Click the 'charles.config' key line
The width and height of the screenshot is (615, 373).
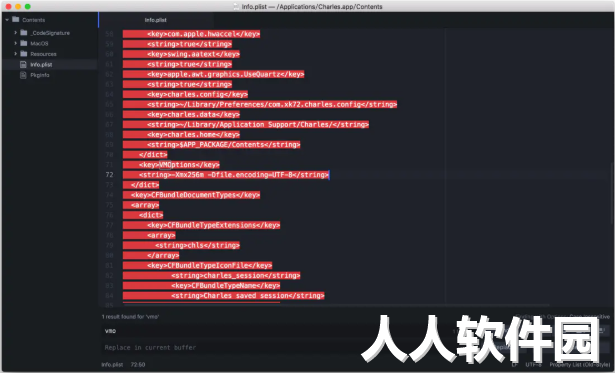(197, 94)
